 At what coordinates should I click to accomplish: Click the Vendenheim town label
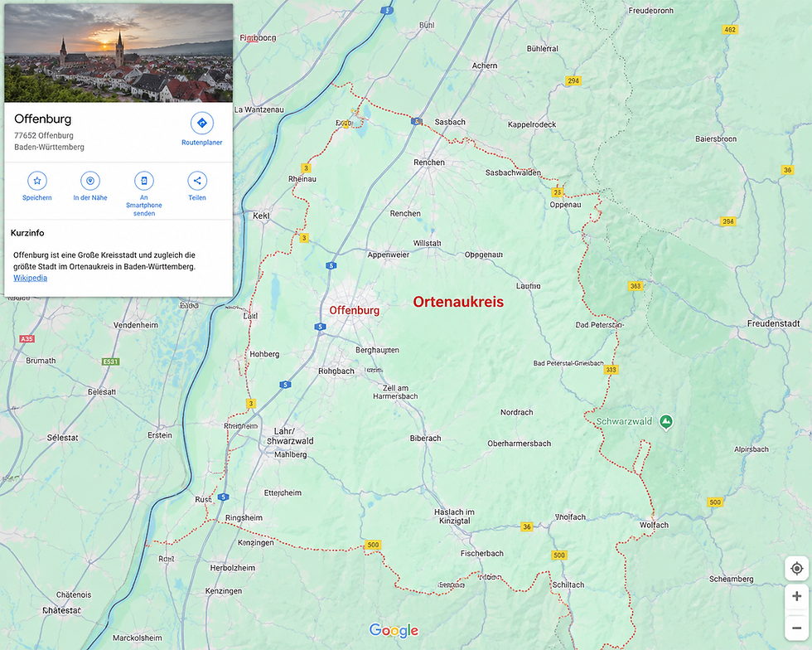pos(136,325)
